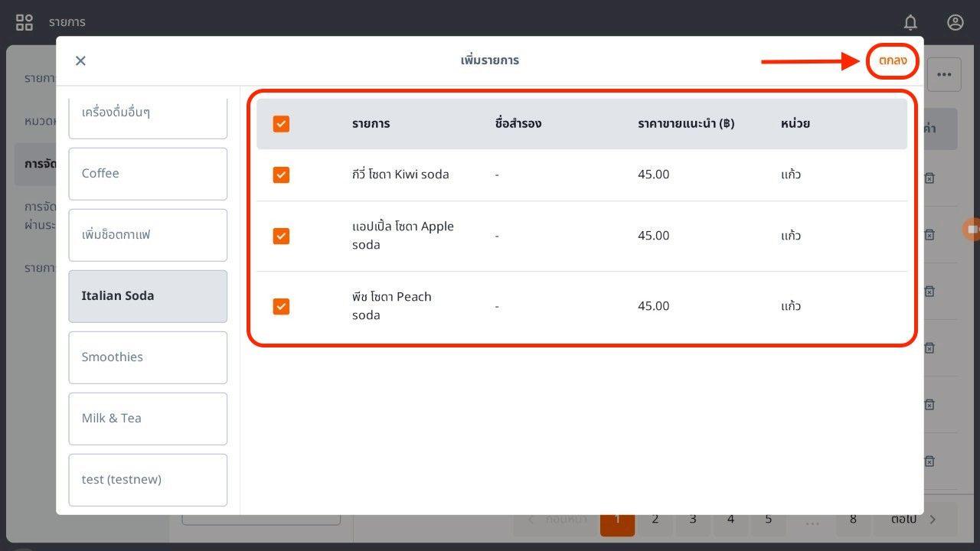Select the Italian Soda category
The width and height of the screenshot is (980, 551).
148,296
